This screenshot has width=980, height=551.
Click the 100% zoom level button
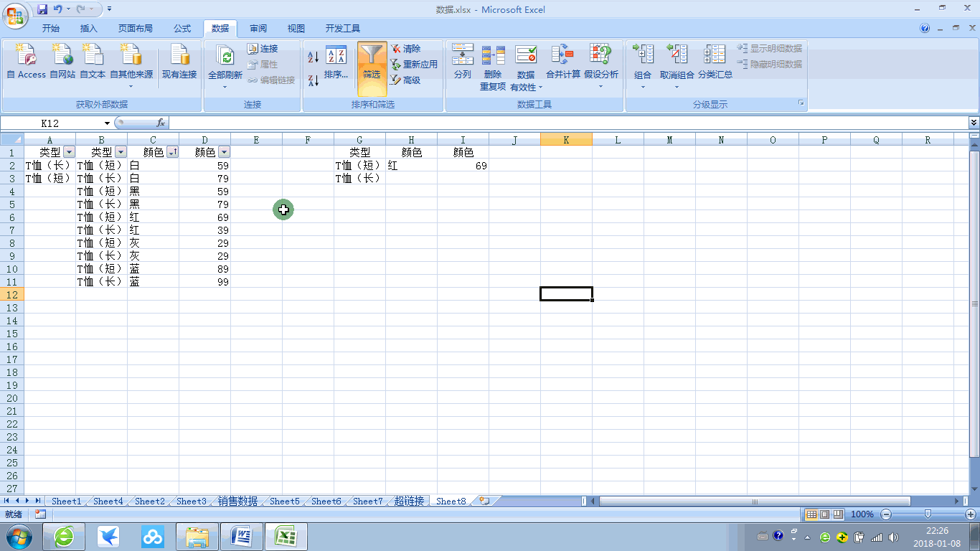point(862,514)
